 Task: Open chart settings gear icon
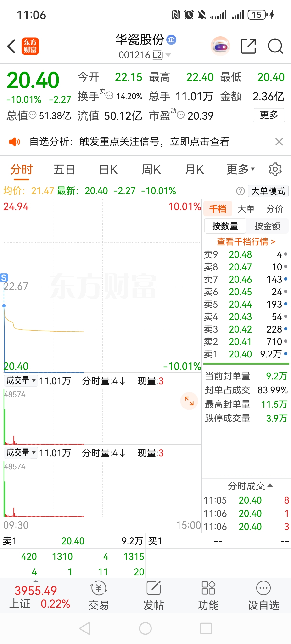click(275, 169)
